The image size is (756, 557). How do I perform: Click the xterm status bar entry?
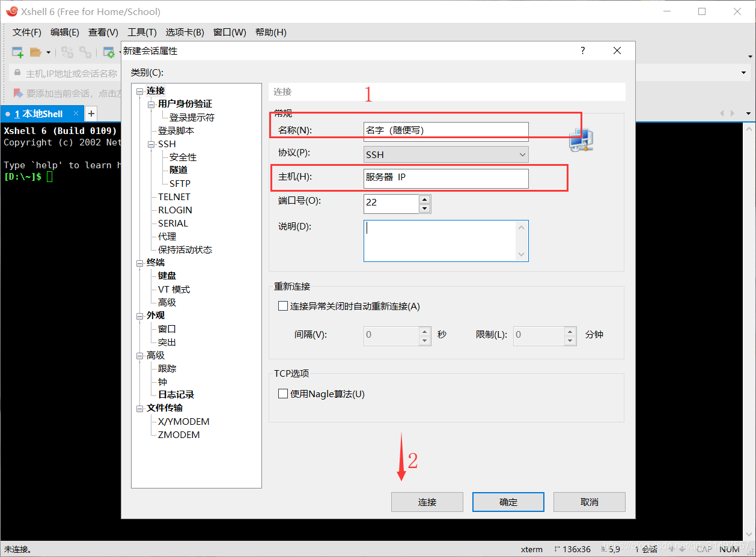[531, 549]
